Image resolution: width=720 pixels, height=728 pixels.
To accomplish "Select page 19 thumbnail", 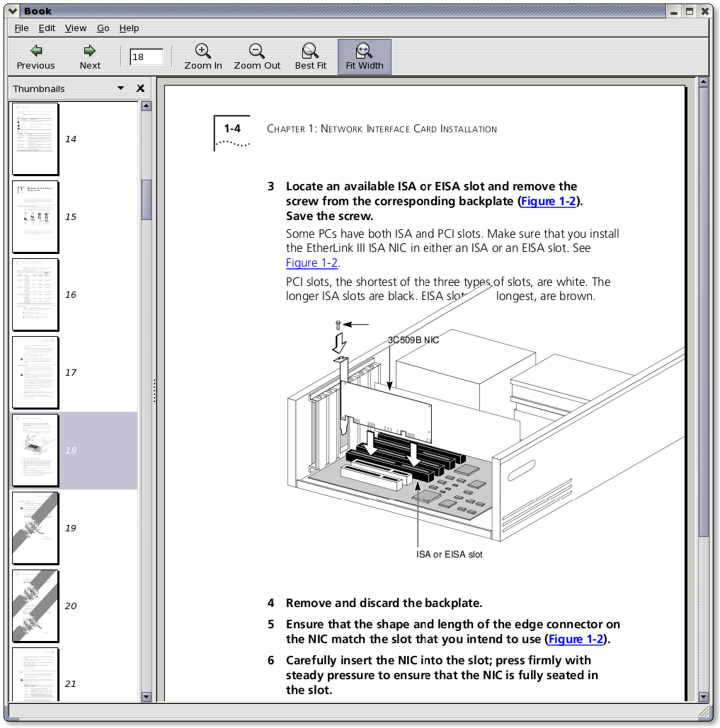I will 35,528.
